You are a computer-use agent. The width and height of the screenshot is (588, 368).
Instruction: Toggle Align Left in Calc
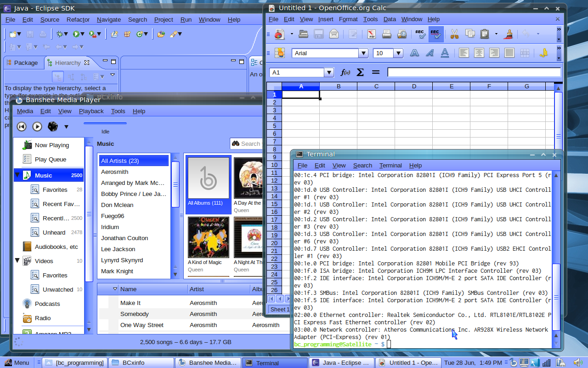pos(464,53)
